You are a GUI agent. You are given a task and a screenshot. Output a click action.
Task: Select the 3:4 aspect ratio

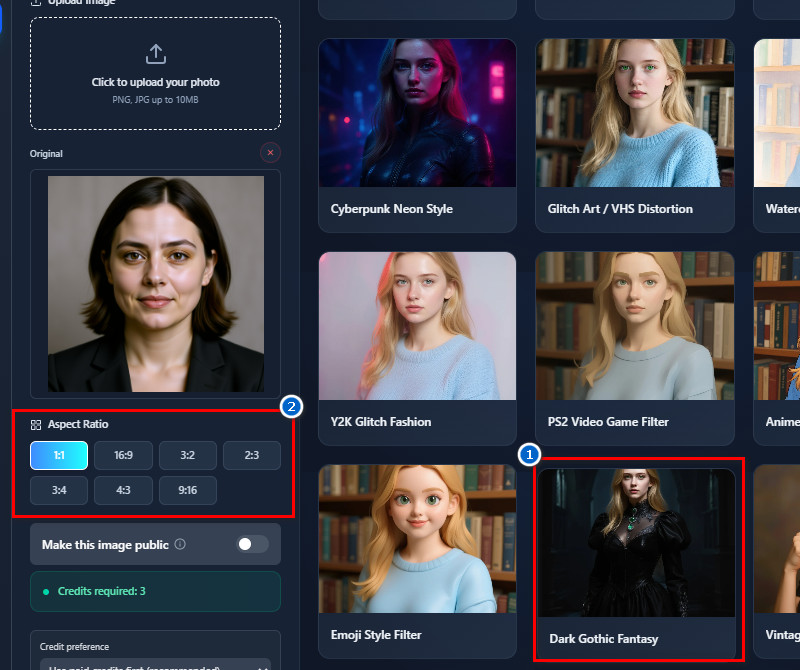coord(59,490)
